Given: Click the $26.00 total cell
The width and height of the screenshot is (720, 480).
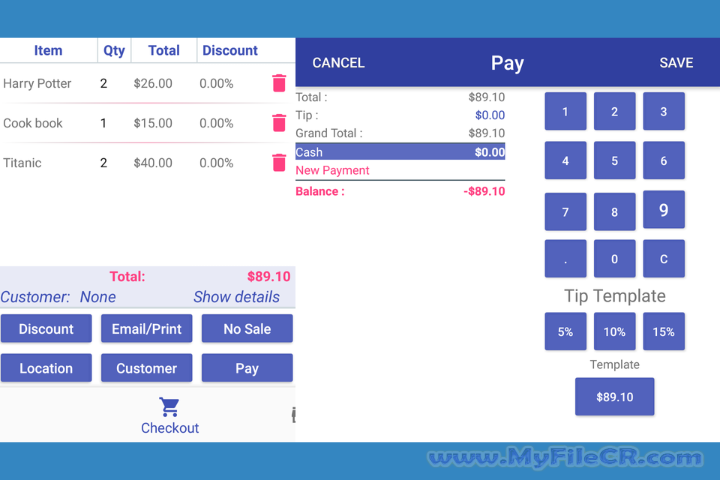Looking at the screenshot, I should point(153,84).
